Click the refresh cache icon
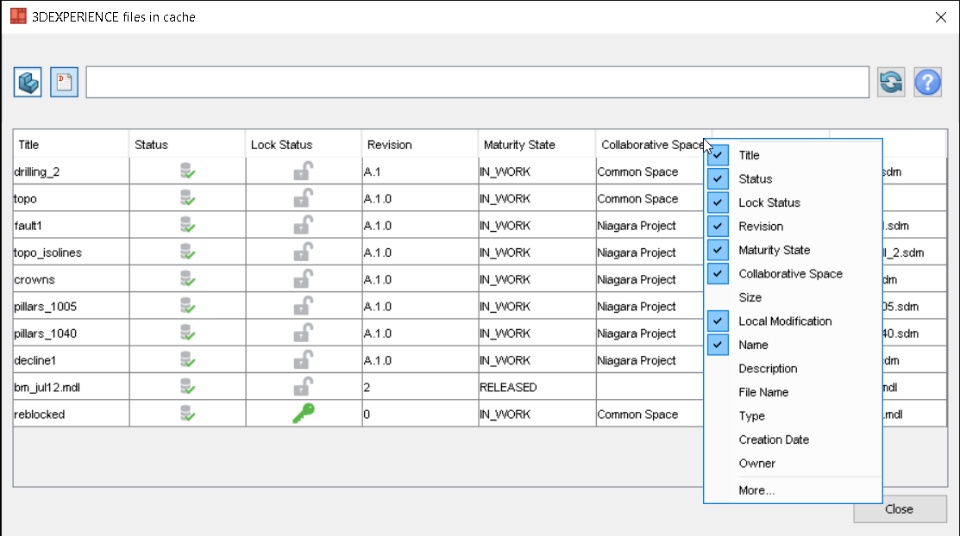 click(891, 82)
